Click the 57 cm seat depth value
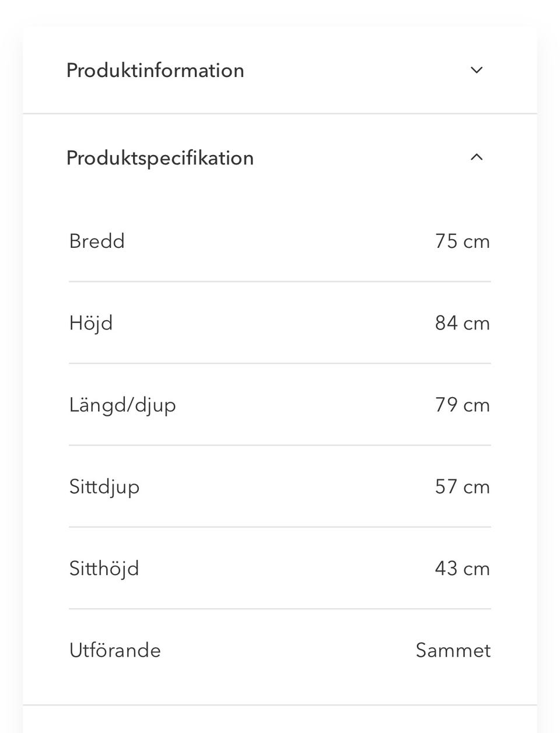560x733 pixels. point(462,486)
